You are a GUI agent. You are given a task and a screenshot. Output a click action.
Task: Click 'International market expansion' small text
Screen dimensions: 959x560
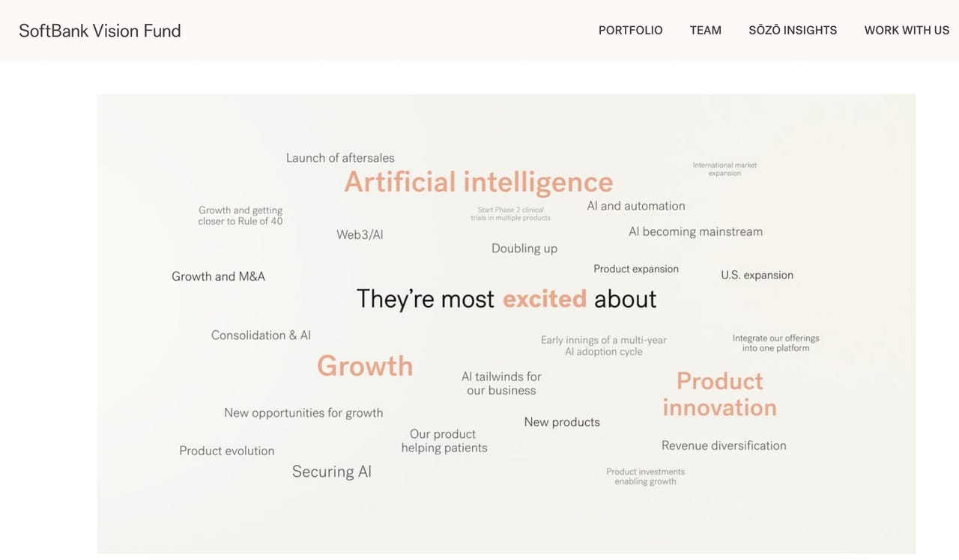[724, 169]
